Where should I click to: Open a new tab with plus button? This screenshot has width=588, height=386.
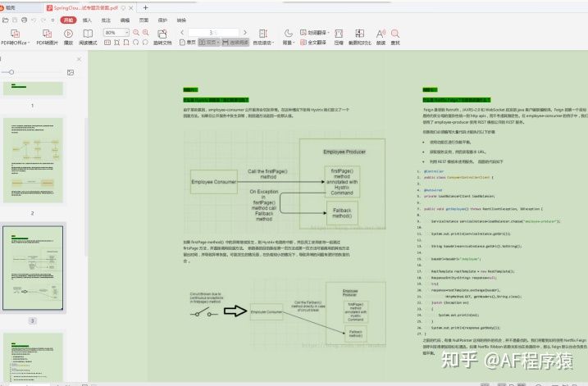click(x=145, y=7)
